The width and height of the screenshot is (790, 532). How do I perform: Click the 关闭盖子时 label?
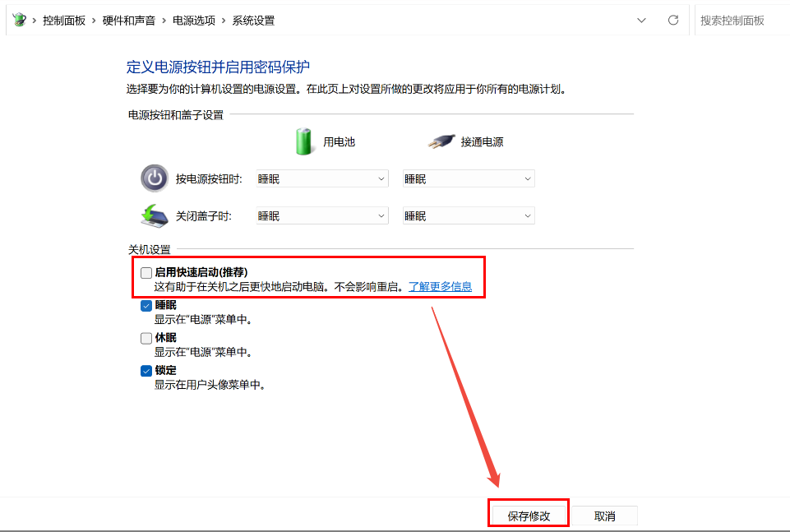click(203, 216)
